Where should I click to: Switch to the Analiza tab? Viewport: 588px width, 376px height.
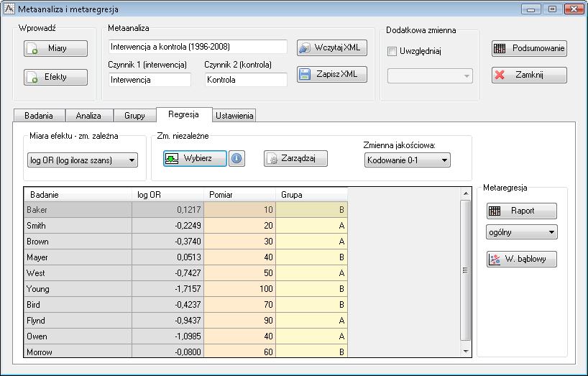tap(88, 116)
